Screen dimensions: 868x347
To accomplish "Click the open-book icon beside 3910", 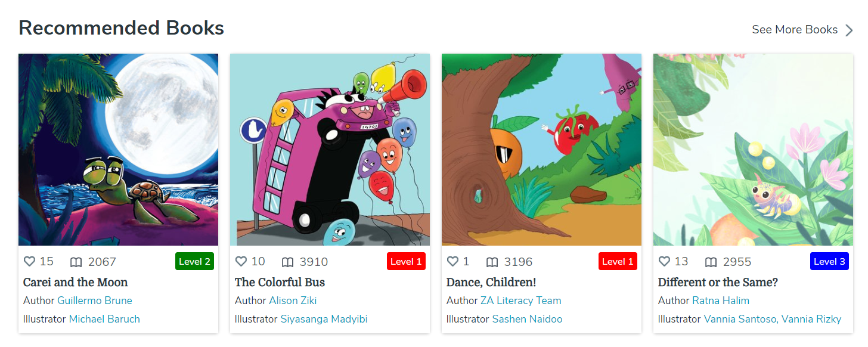I will (x=287, y=262).
